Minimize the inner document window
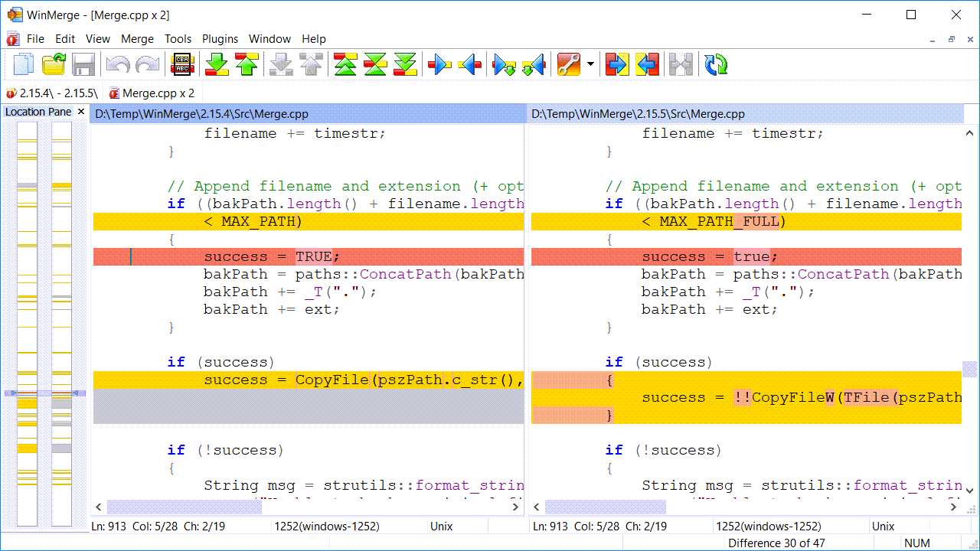 pos(932,39)
